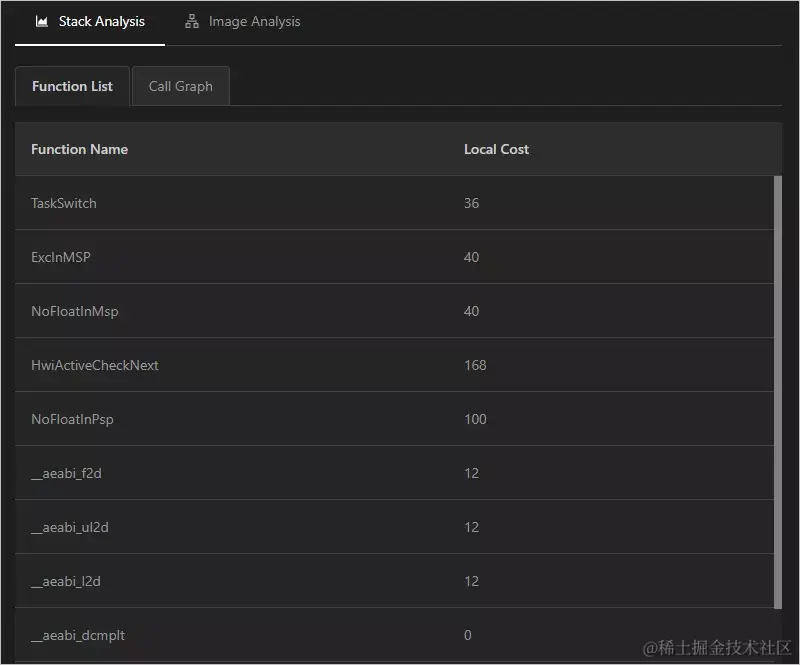Select the TaskSwitch function row
Screen dimensions: 800x665
click(394, 203)
